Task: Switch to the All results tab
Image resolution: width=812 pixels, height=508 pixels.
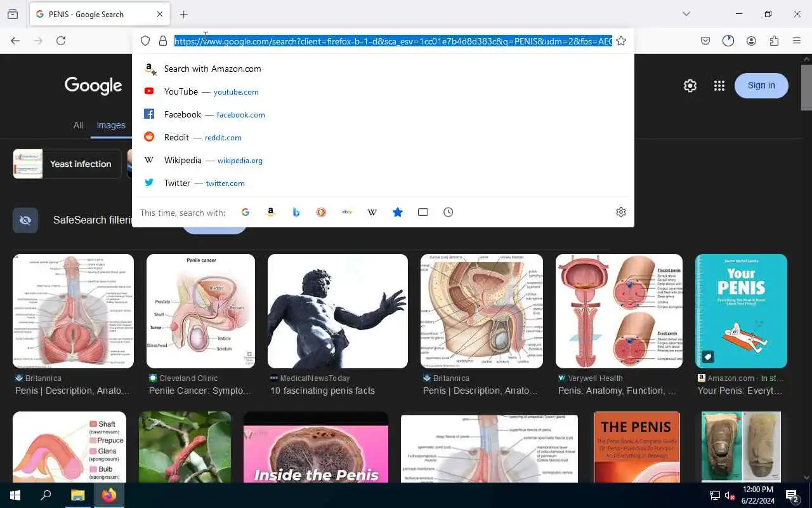Action: pyautogui.click(x=78, y=125)
